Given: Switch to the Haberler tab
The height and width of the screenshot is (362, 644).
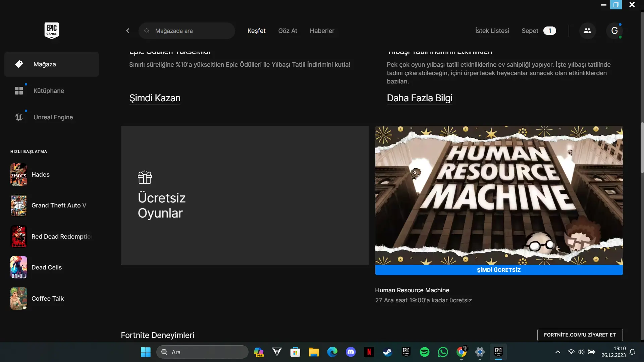Looking at the screenshot, I should pyautogui.click(x=322, y=31).
